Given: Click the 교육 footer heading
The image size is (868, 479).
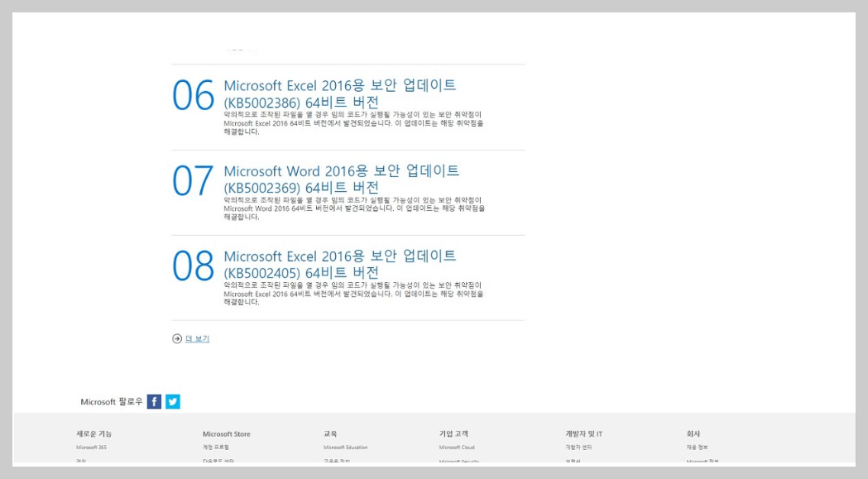Looking at the screenshot, I should [330, 434].
